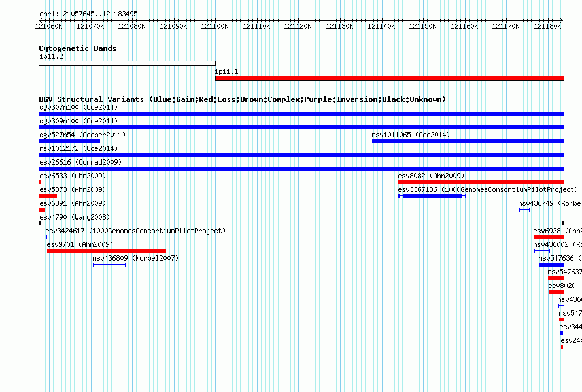This screenshot has height=392, width=582.
Task: Open the esv6533 (Ahn2009) variant label
Action: pos(73,176)
